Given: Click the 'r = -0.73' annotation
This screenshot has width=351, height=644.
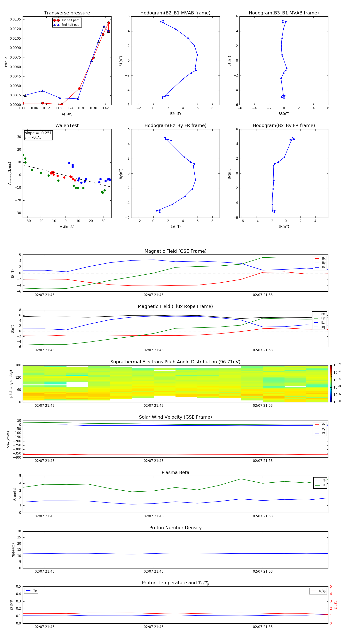Looking at the screenshot, I should tap(33, 137).
